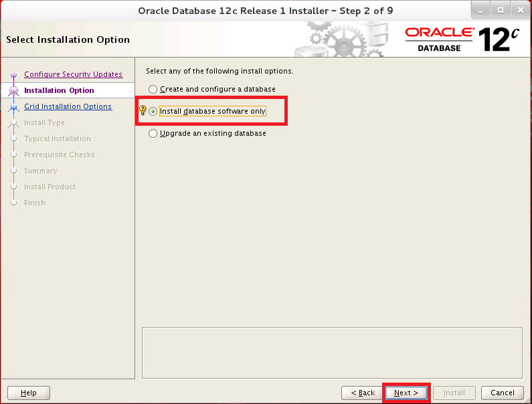Click the disabled Install button
Viewport: 532px width, 404px height.
click(454, 393)
